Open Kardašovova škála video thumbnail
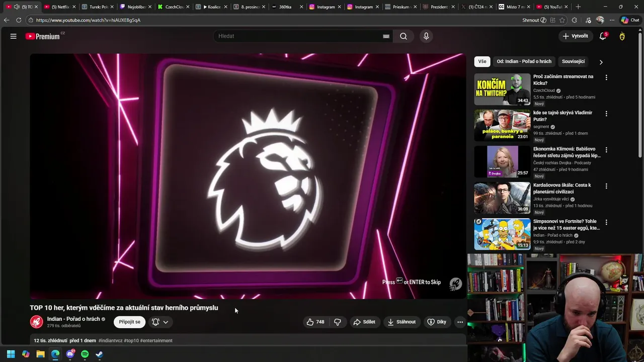This screenshot has width=644, height=362. pyautogui.click(x=502, y=198)
